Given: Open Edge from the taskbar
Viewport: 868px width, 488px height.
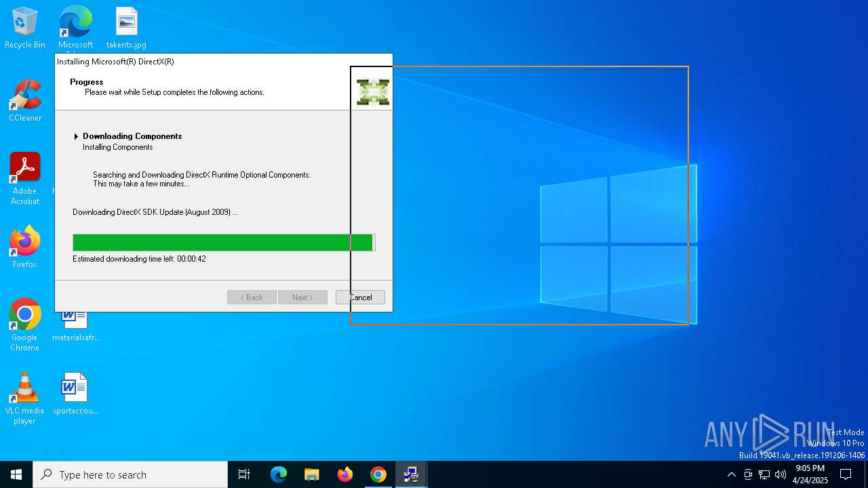Looking at the screenshot, I should pyautogui.click(x=279, y=474).
